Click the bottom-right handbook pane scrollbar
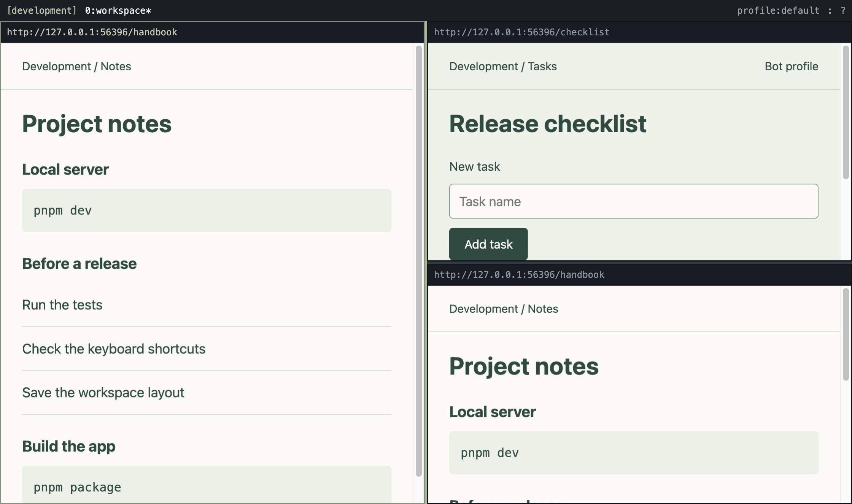The width and height of the screenshot is (852, 504). coord(846,334)
